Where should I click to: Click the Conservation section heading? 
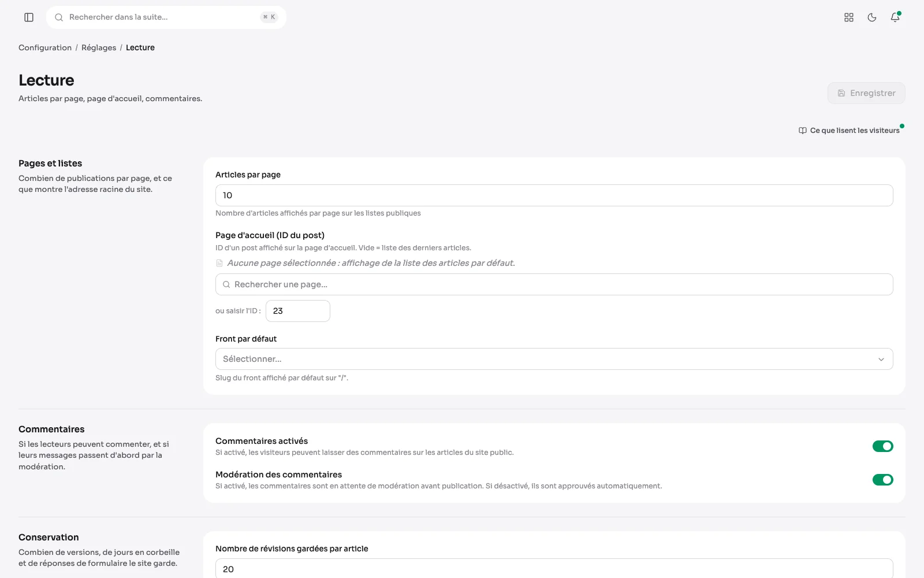[x=49, y=538]
